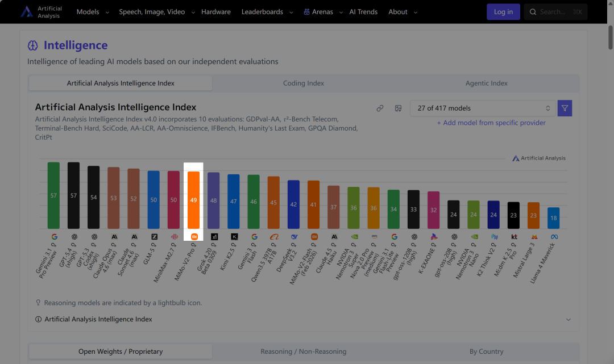Image resolution: width=614 pixels, height=364 pixels.
Task: Open the Agentic Index tab
Action: point(487,83)
